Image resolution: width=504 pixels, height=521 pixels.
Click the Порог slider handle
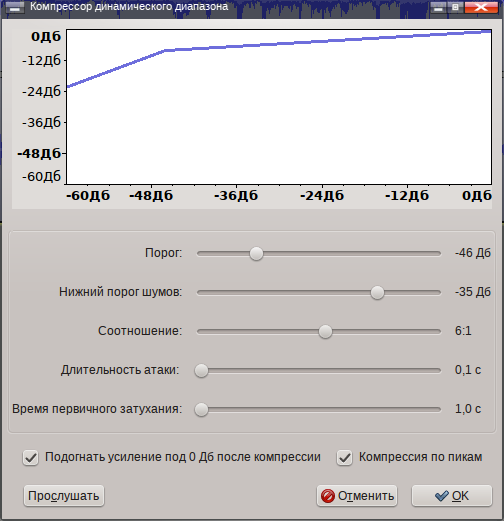coord(256,254)
